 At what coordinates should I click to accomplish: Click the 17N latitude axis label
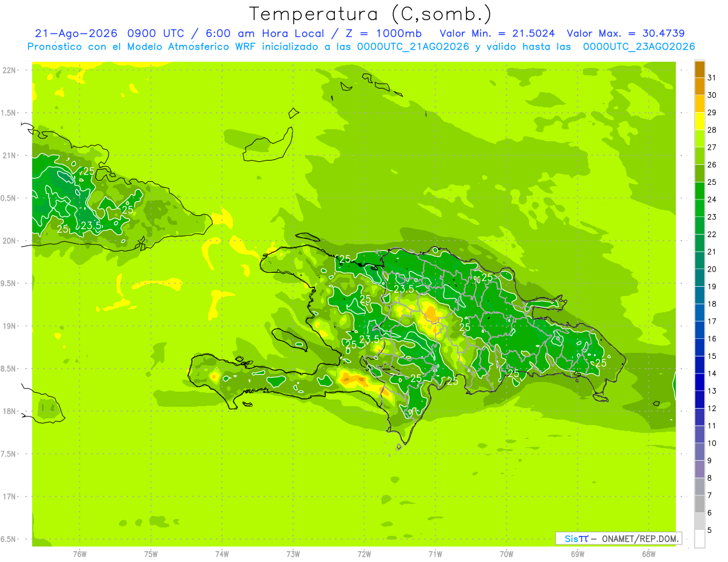click(x=10, y=497)
